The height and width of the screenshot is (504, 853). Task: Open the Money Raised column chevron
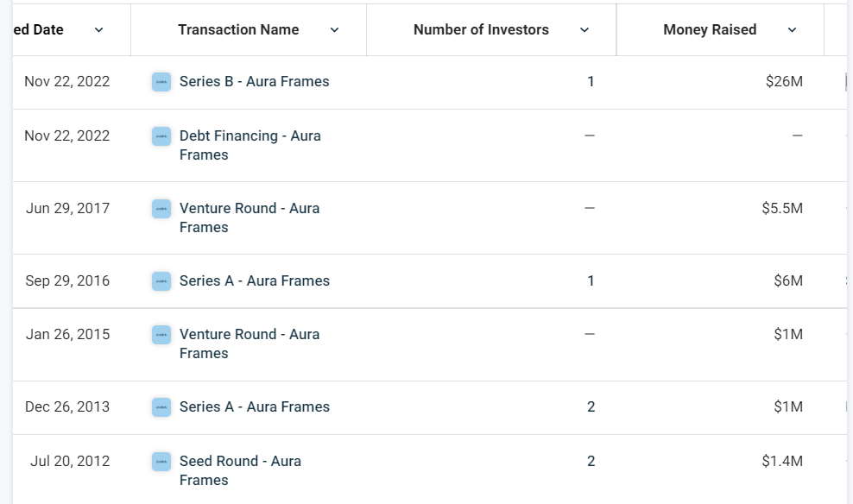(x=792, y=30)
